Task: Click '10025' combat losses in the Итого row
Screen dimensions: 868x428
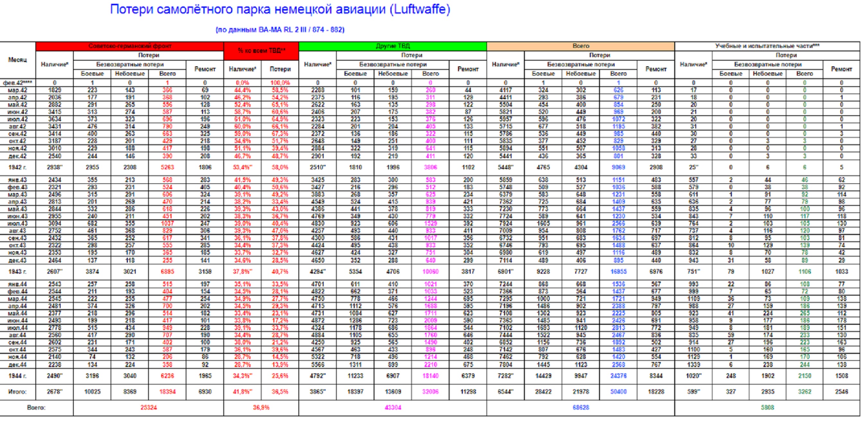Action: [x=92, y=392]
